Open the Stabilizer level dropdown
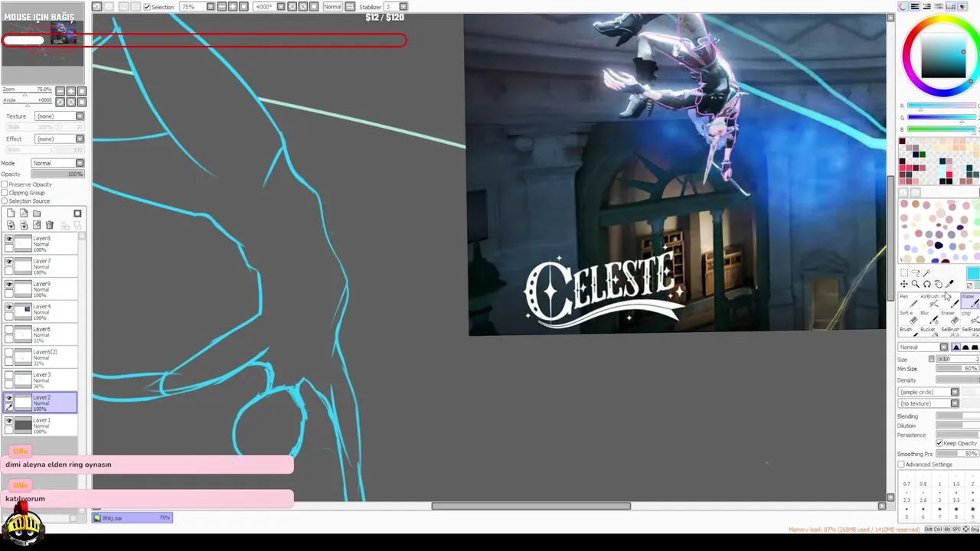The height and width of the screenshot is (551, 980). pos(402,7)
